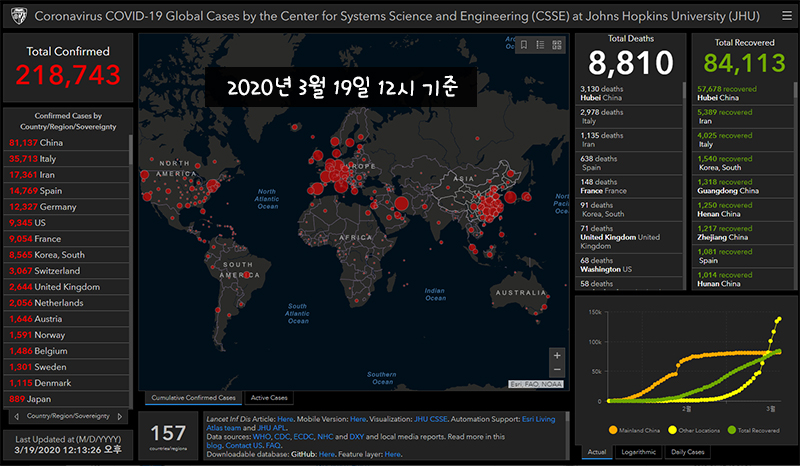Open the basemap gallery grid icon
The image size is (800, 466).
click(557, 45)
